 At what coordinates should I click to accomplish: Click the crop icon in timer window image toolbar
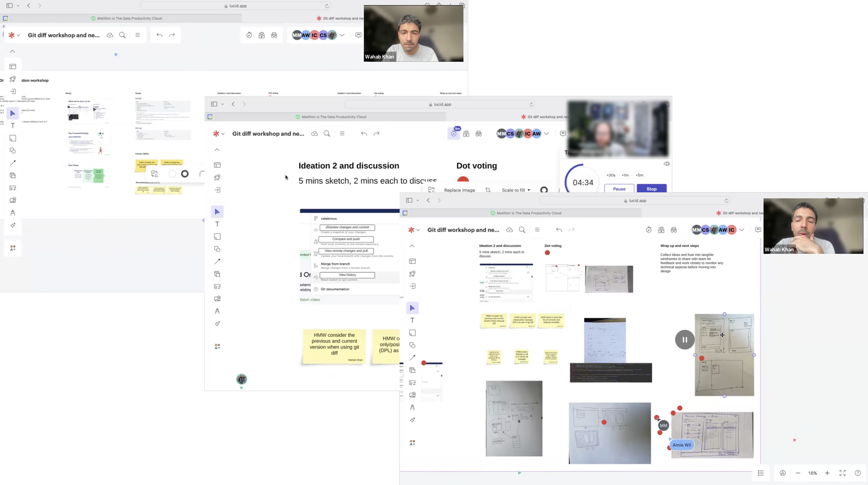click(x=488, y=190)
